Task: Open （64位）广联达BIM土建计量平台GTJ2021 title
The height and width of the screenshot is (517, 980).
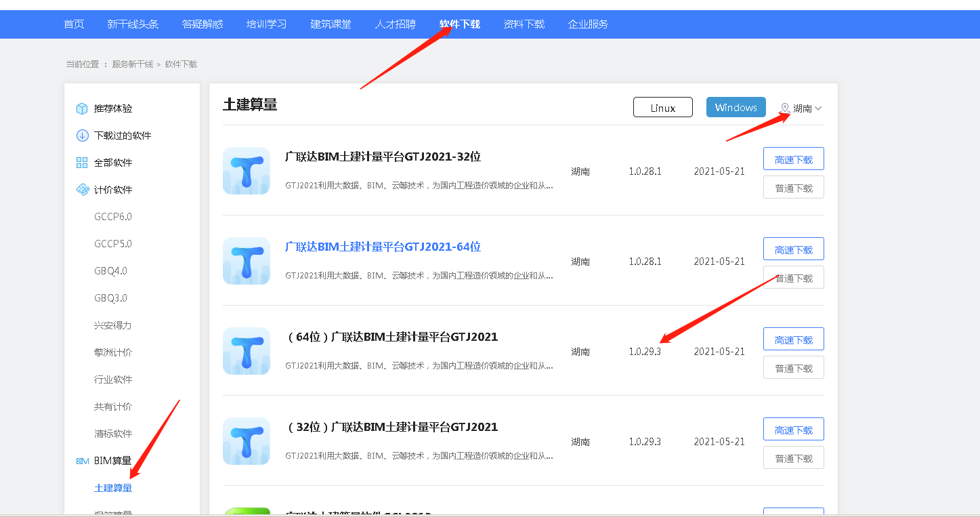Action: click(391, 337)
